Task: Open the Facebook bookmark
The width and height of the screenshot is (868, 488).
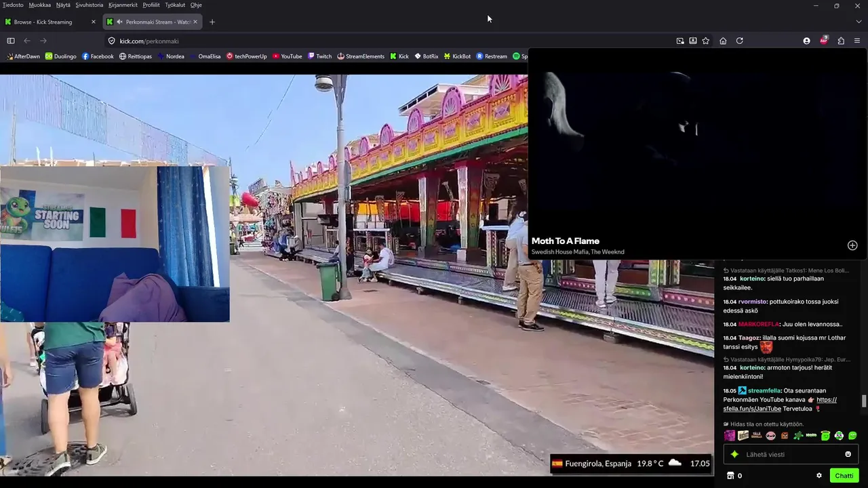Action: click(x=98, y=56)
